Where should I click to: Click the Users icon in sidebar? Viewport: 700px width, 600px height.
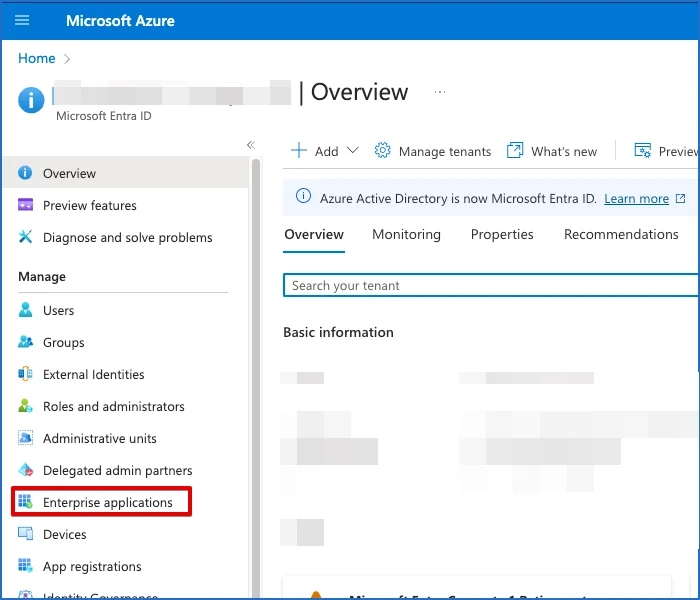[26, 311]
